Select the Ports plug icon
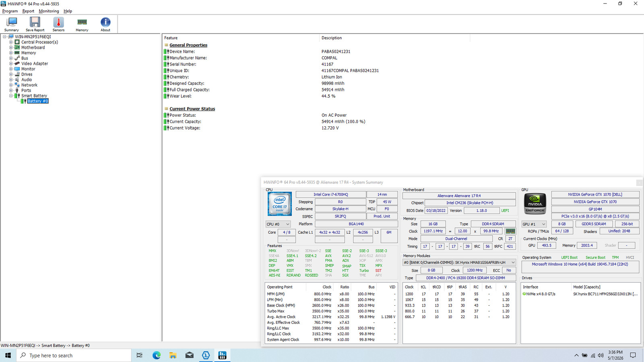This screenshot has width=644, height=362. tap(17, 90)
